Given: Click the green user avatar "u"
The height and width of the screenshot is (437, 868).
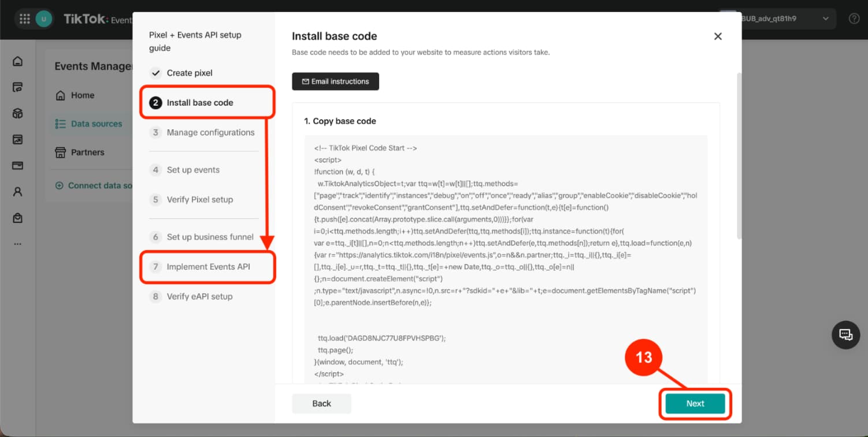Looking at the screenshot, I should 43,19.
